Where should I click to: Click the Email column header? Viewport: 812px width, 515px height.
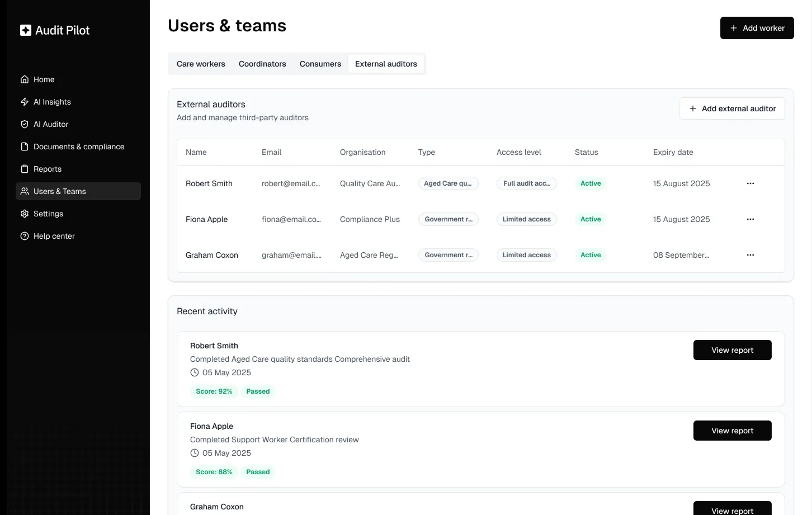point(271,152)
